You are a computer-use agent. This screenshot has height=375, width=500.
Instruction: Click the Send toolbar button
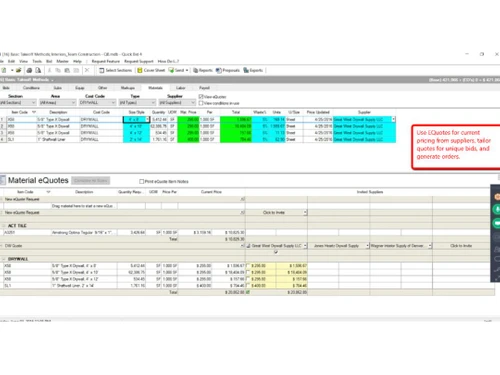pyautogui.click(x=177, y=70)
